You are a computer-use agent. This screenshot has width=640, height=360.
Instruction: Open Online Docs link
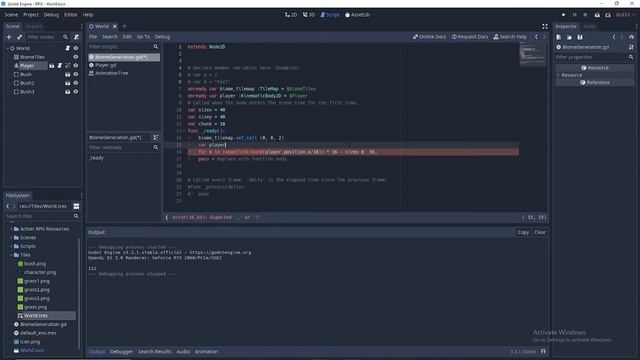coord(429,37)
